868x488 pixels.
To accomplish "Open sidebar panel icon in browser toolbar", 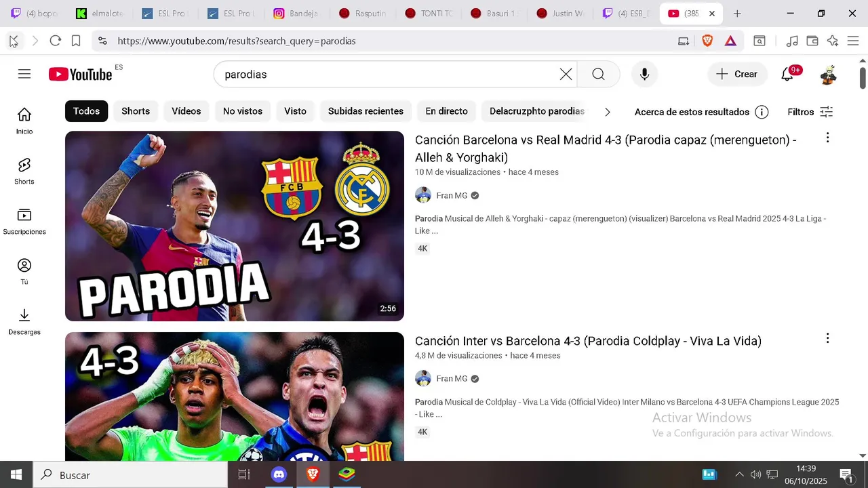I will point(759,41).
